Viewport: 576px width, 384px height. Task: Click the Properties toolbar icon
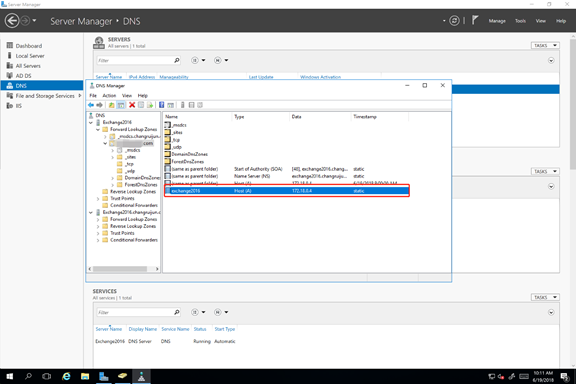(141, 105)
